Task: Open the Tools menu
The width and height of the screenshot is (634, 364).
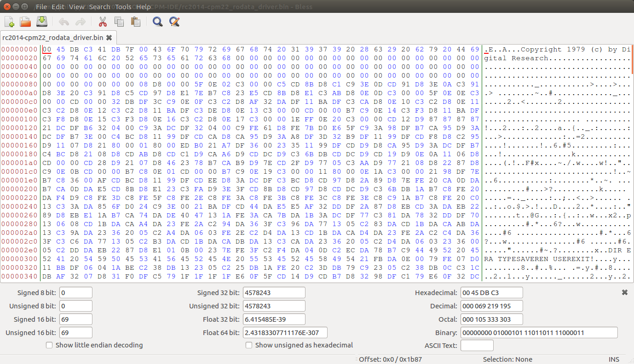Action: (122, 6)
